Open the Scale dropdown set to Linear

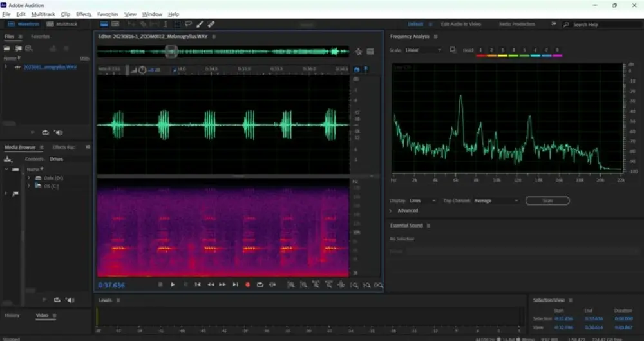tap(424, 50)
